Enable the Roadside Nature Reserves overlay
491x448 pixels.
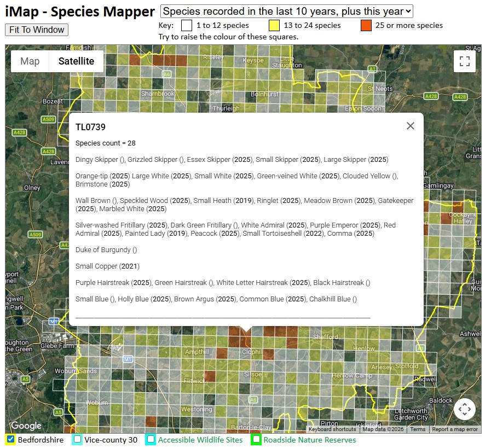pyautogui.click(x=257, y=439)
